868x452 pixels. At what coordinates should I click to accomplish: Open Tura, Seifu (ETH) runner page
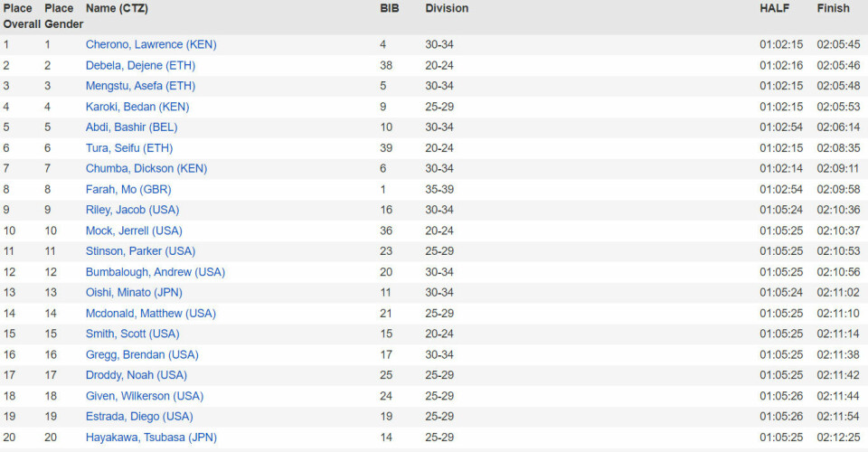click(129, 148)
